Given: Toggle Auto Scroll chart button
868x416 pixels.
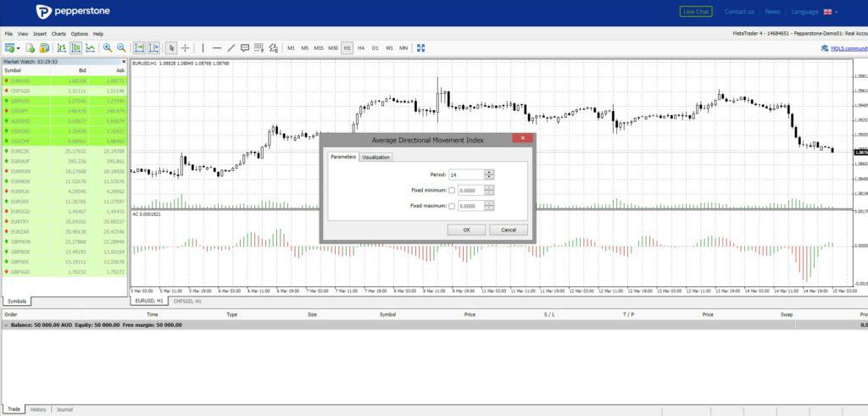Looking at the screenshot, I should 140,48.
